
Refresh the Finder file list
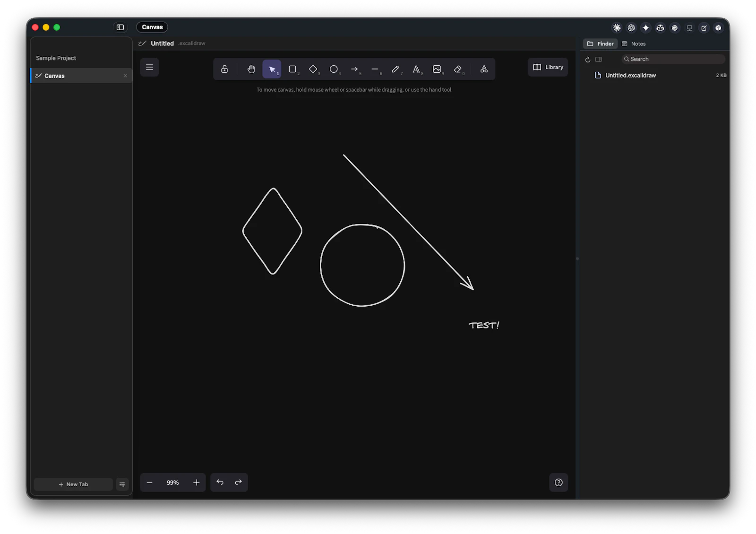click(x=588, y=60)
